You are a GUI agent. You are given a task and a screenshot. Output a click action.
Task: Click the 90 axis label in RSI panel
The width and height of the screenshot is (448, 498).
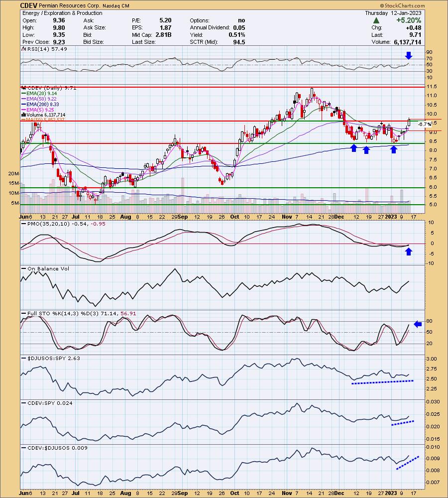pos(429,52)
